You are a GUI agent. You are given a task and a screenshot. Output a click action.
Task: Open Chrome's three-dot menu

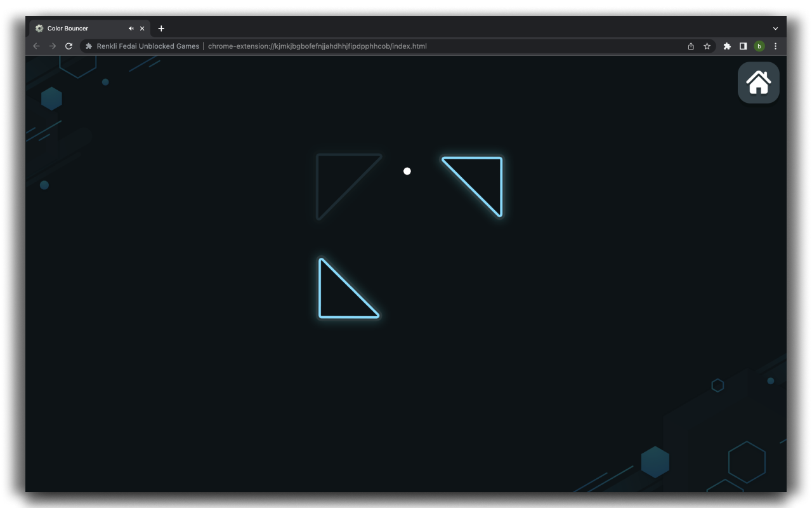[x=775, y=46]
